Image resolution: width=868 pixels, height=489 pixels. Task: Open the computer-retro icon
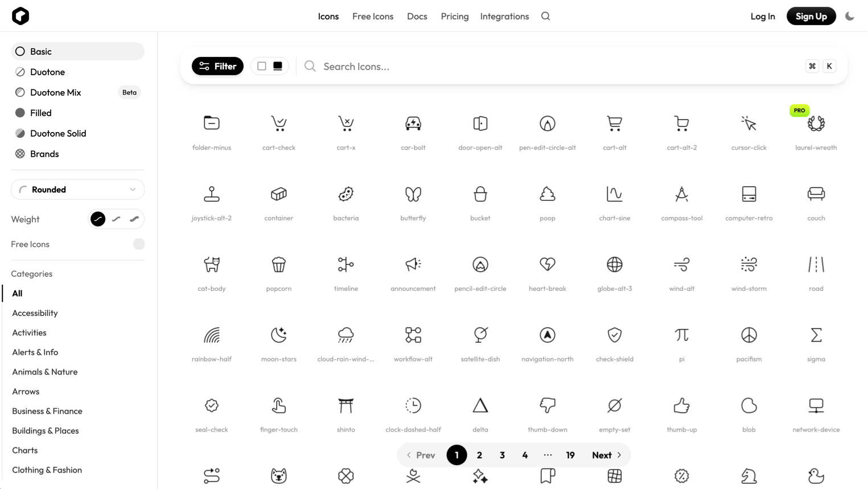click(x=749, y=194)
